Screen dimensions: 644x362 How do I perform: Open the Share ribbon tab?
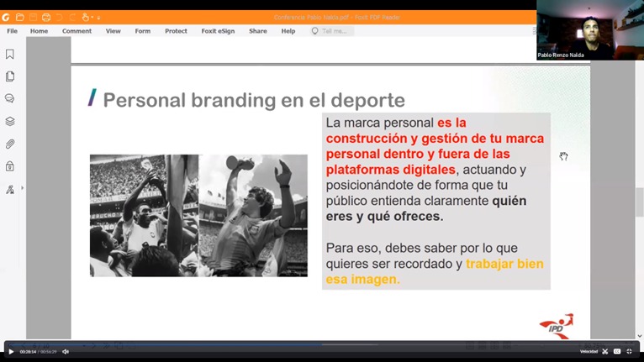click(x=258, y=31)
